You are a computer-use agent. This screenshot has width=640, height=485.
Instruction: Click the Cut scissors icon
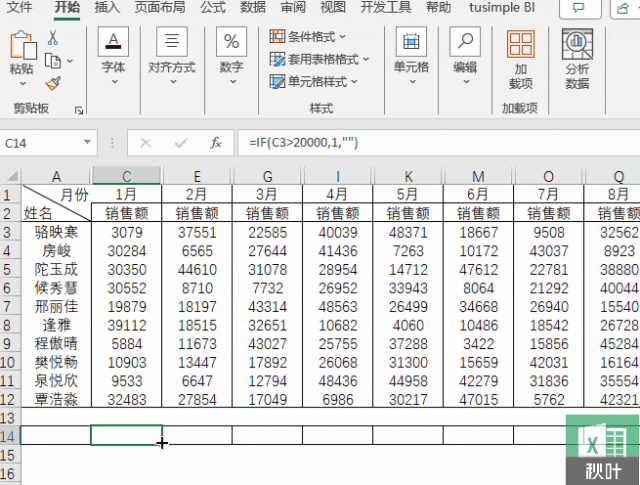(x=53, y=38)
